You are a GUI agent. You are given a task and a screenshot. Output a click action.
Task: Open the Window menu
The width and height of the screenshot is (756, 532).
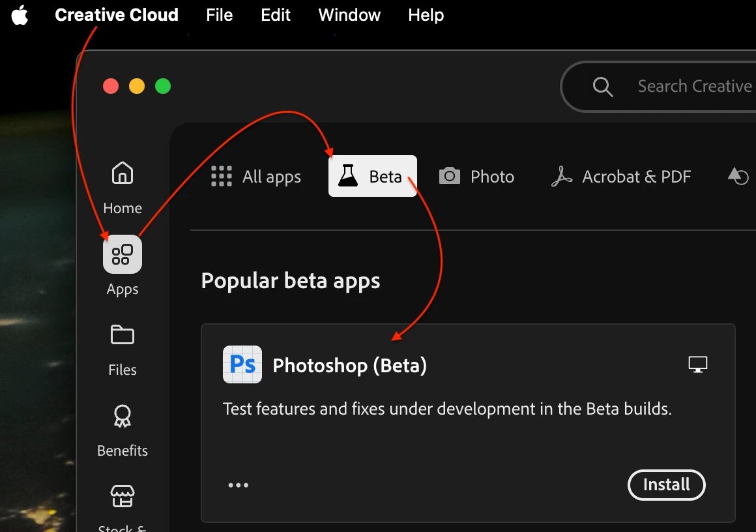coord(349,15)
